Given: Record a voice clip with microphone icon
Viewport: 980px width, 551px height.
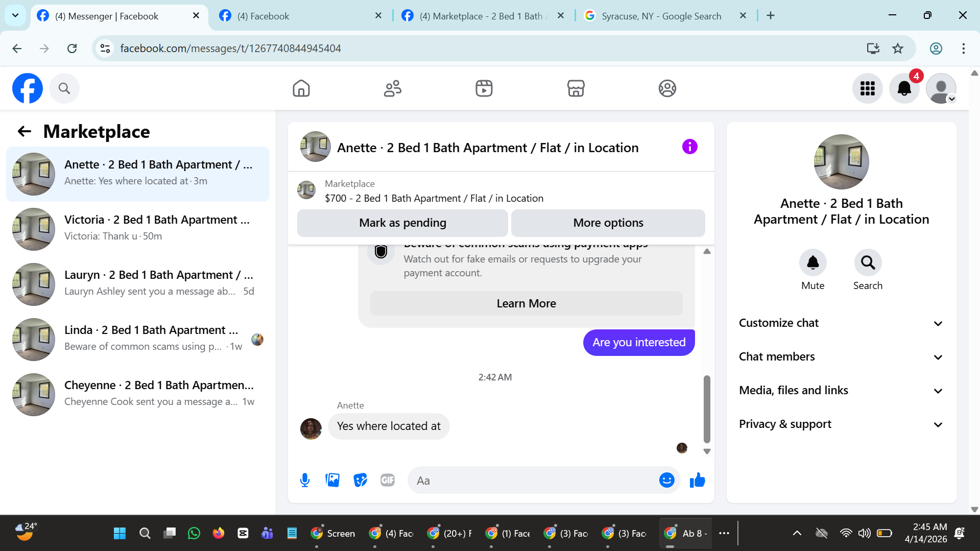Looking at the screenshot, I should 305,481.
